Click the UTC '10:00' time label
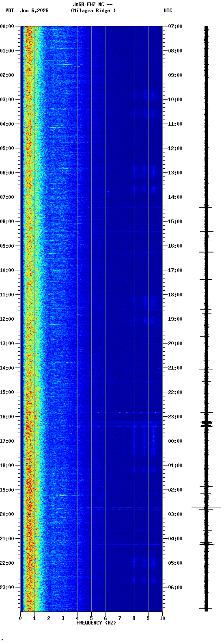Screen dimensions: 224x644 (x=175, y=100)
